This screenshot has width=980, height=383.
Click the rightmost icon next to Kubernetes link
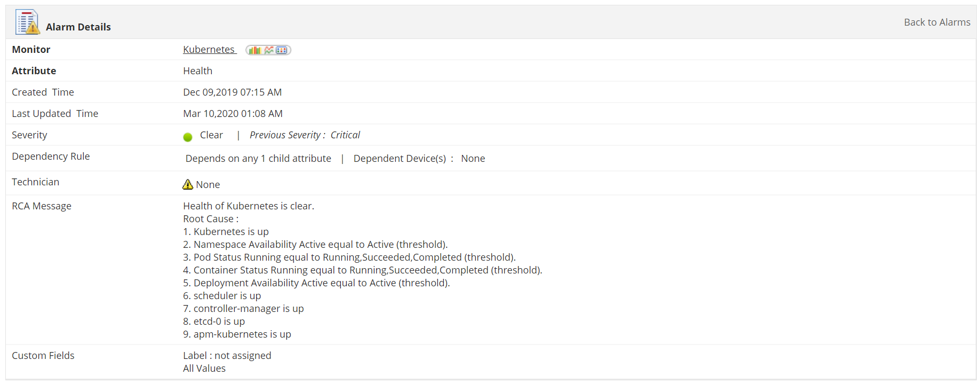(x=281, y=50)
